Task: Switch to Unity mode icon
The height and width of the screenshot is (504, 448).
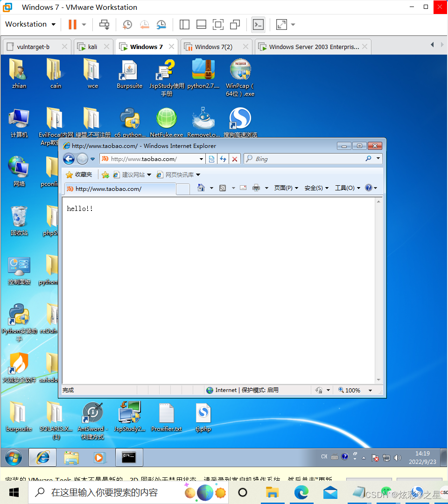Action: click(x=235, y=24)
